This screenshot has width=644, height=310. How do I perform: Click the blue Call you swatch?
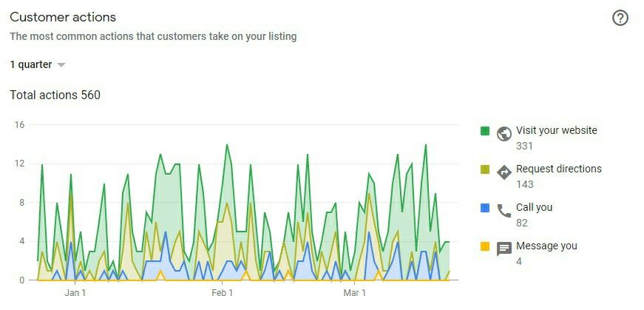[485, 208]
